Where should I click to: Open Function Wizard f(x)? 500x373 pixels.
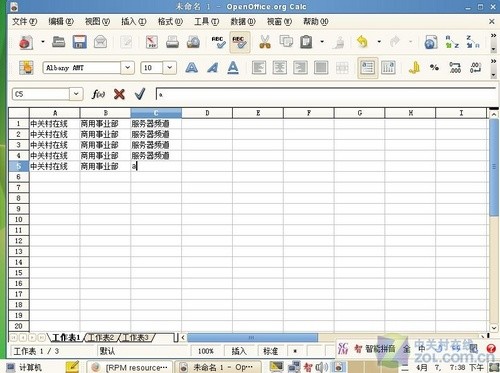click(98, 94)
